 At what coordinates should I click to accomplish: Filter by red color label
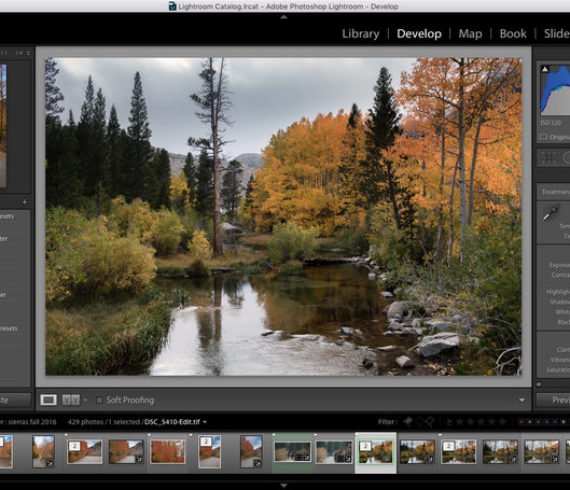click(x=521, y=422)
